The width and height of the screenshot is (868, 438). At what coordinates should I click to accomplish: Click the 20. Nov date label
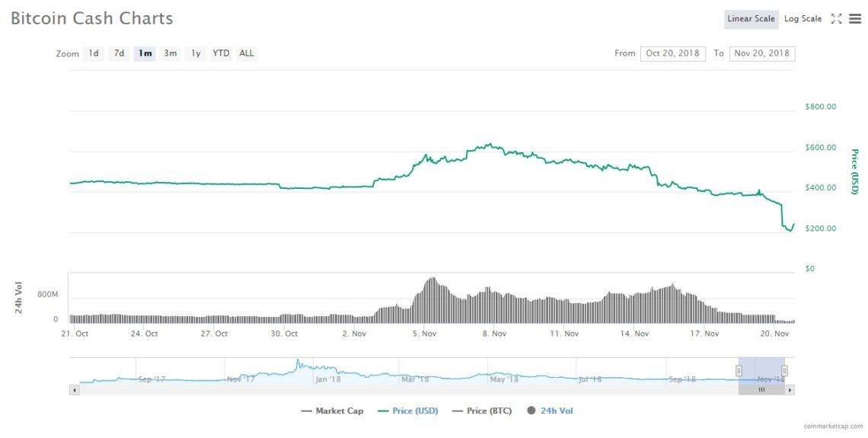(x=774, y=334)
